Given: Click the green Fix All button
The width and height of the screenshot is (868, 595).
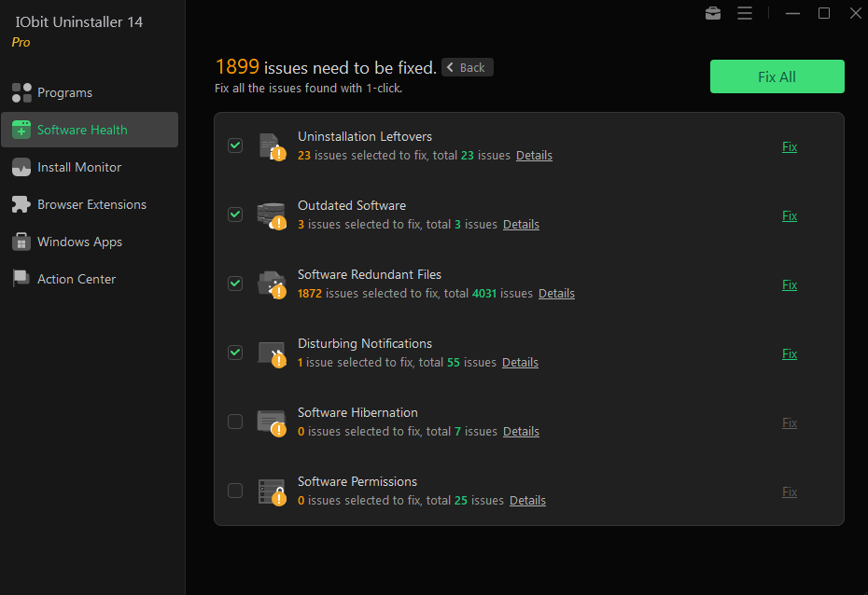Looking at the screenshot, I should pyautogui.click(x=777, y=76).
